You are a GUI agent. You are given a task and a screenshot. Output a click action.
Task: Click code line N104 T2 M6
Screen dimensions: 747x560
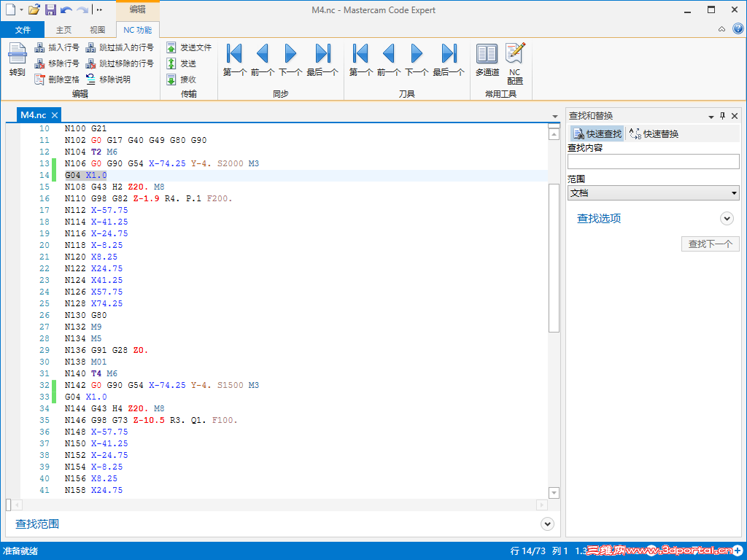click(x=91, y=152)
